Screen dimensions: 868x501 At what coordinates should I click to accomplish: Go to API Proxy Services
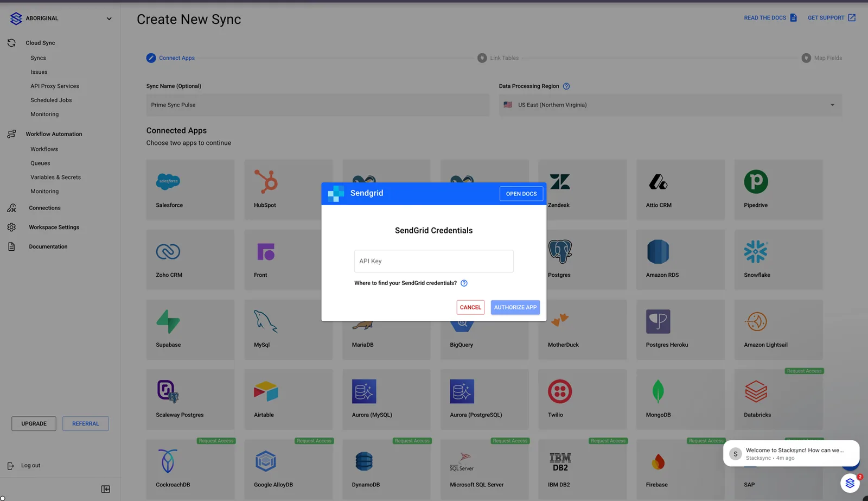(x=55, y=86)
